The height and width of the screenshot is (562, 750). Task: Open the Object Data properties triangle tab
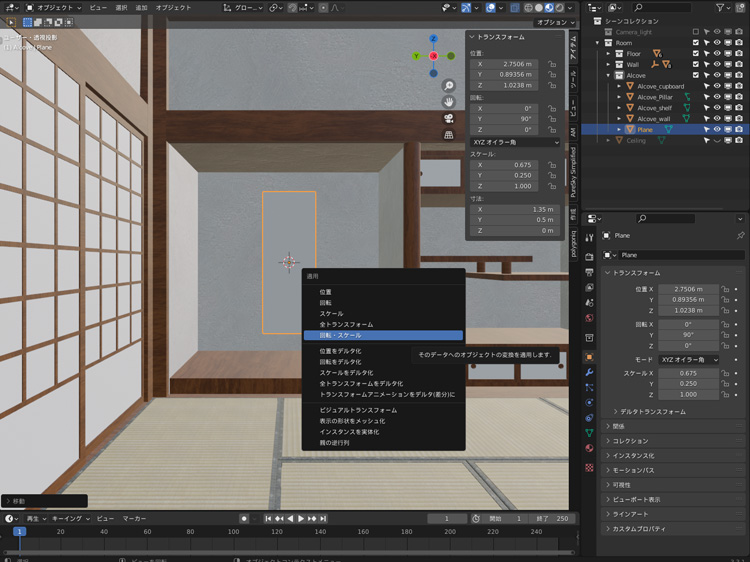589,433
